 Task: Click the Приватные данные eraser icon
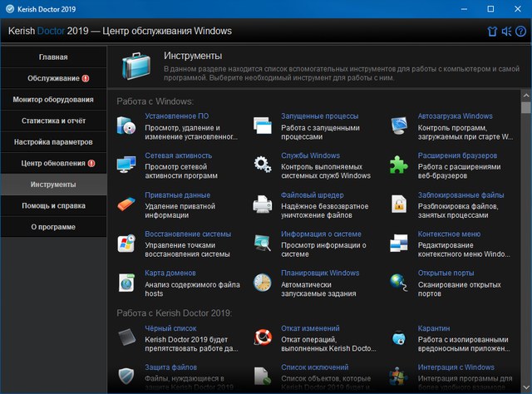(x=126, y=204)
